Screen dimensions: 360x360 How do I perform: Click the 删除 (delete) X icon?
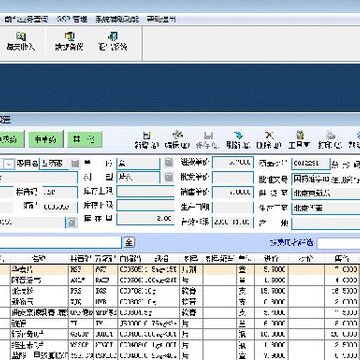269,135
